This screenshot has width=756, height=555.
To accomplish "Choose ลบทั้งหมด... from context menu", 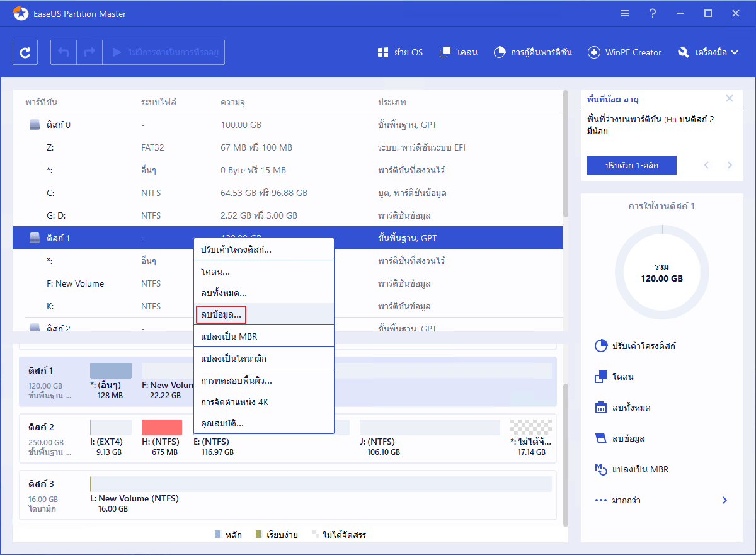I will pos(263,294).
